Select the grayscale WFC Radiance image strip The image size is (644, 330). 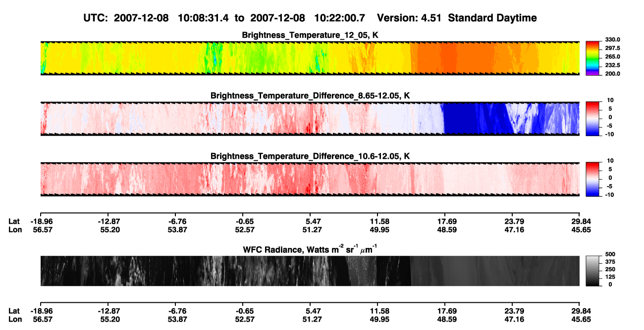(310, 271)
